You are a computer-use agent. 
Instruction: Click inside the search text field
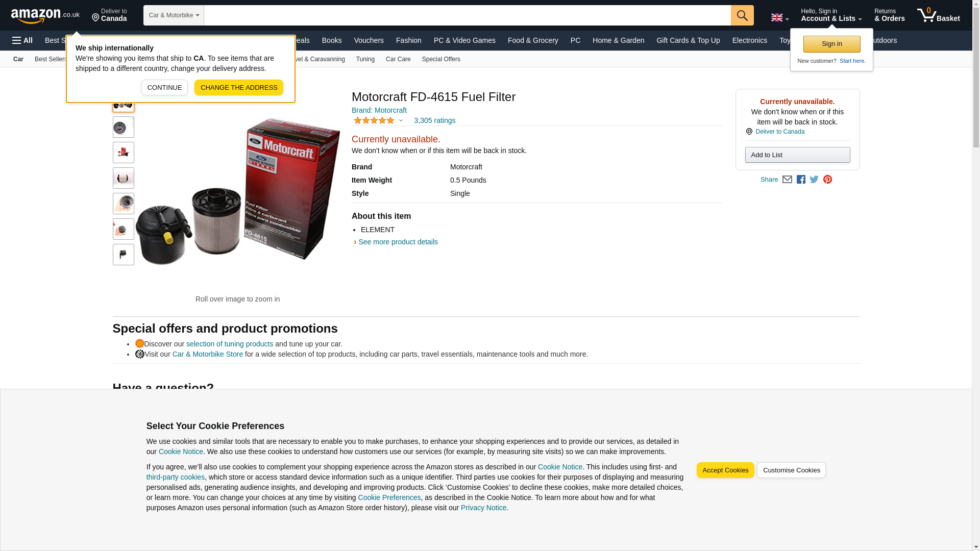(467, 15)
